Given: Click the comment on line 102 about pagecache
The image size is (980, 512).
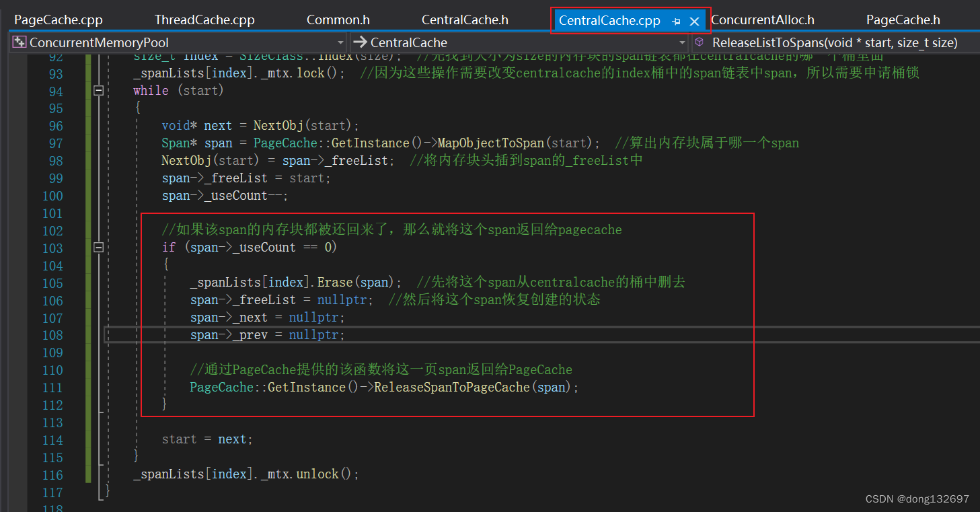Looking at the screenshot, I should [x=391, y=230].
